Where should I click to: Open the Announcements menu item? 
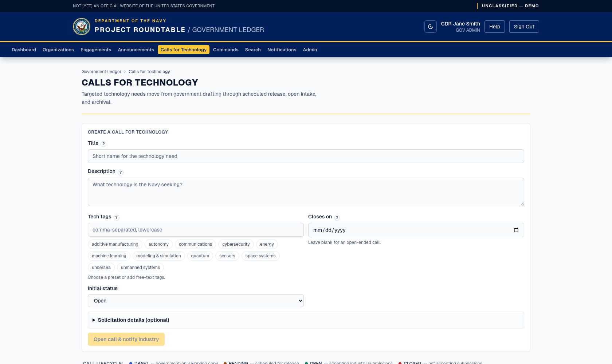[136, 50]
